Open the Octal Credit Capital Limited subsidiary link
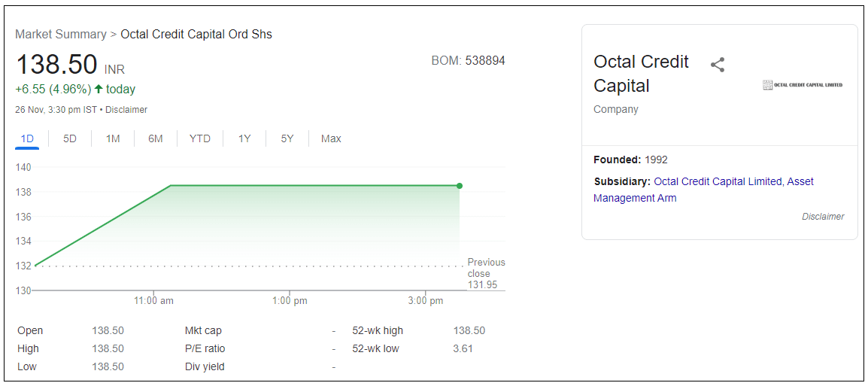 tap(718, 181)
